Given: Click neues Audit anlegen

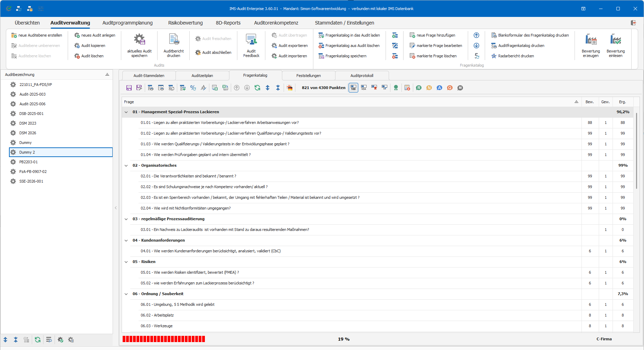Looking at the screenshot, I should pos(95,35).
